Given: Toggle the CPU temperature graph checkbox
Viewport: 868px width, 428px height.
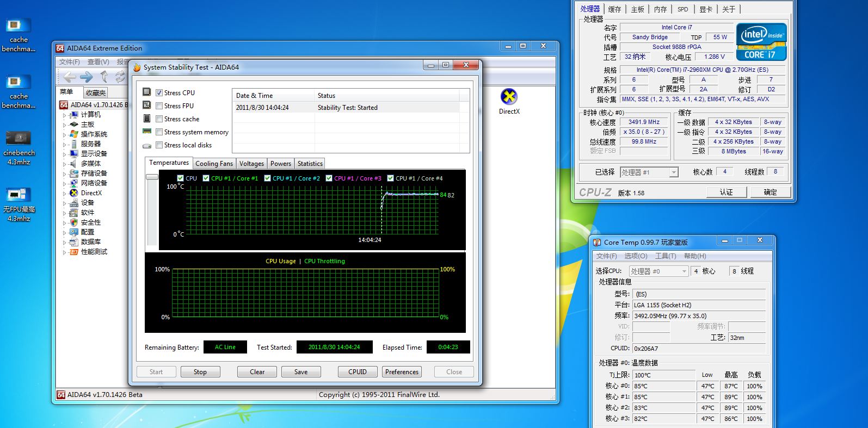Looking at the screenshot, I should 180,178.
